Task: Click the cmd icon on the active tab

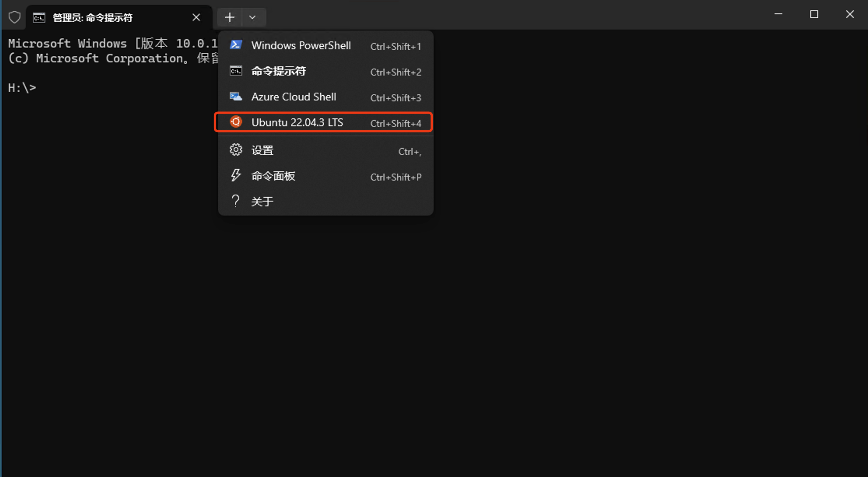Action: pos(39,18)
